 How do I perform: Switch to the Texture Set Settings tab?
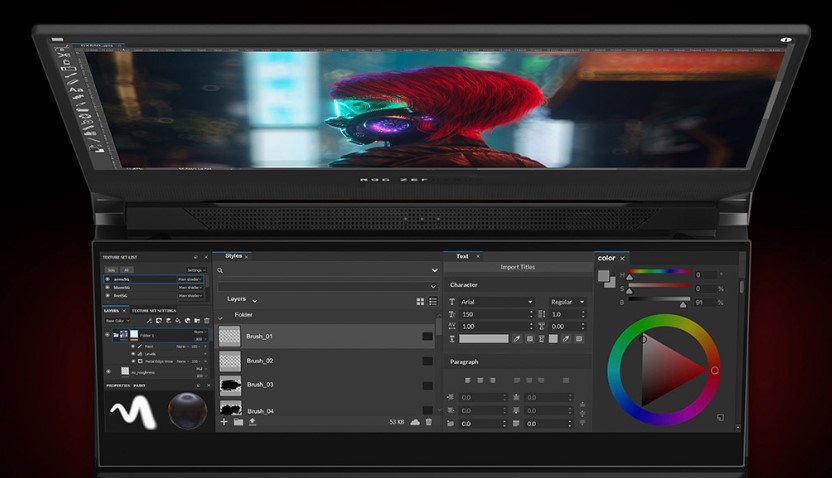pos(154,311)
